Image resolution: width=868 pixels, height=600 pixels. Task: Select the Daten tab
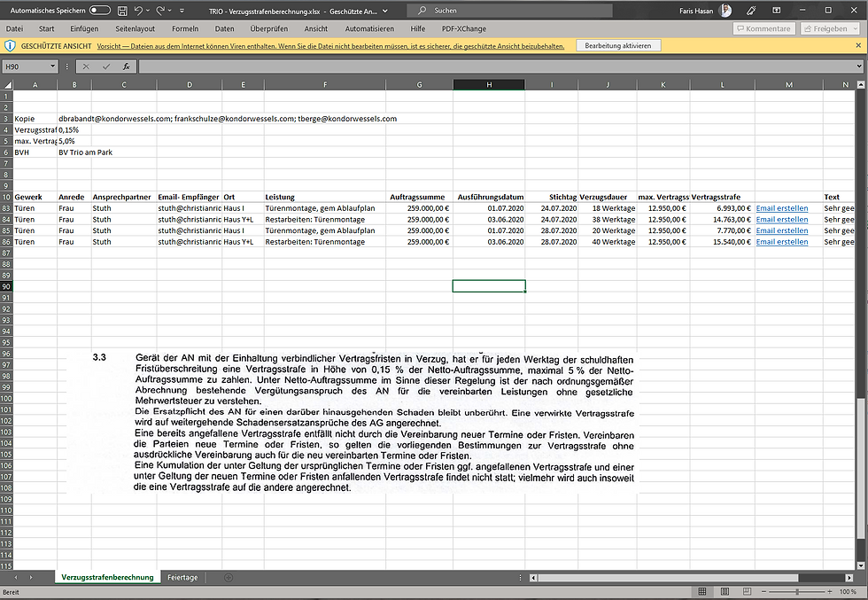click(224, 29)
